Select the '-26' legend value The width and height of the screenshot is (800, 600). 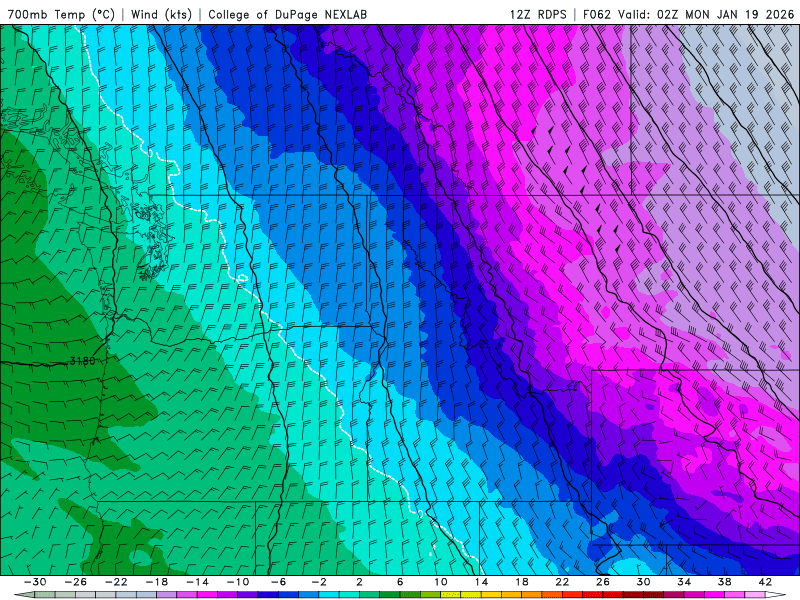point(76,582)
